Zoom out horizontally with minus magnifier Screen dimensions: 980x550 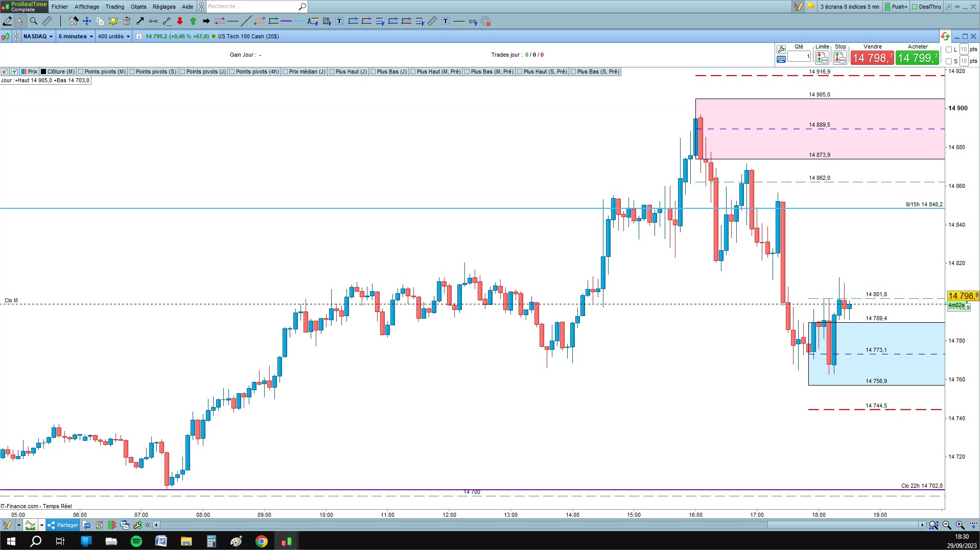click(x=947, y=525)
